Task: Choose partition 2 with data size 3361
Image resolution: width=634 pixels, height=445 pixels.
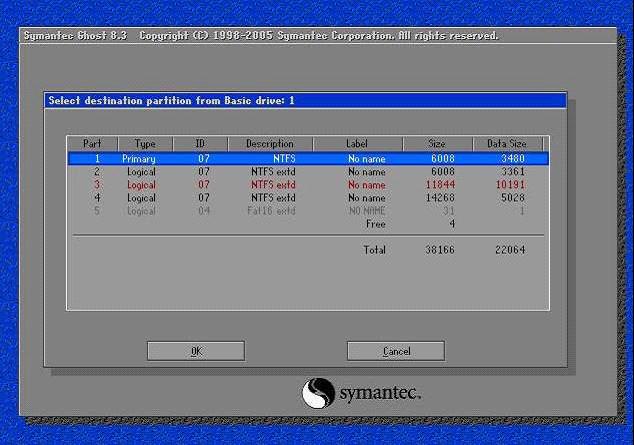Action: point(307,171)
